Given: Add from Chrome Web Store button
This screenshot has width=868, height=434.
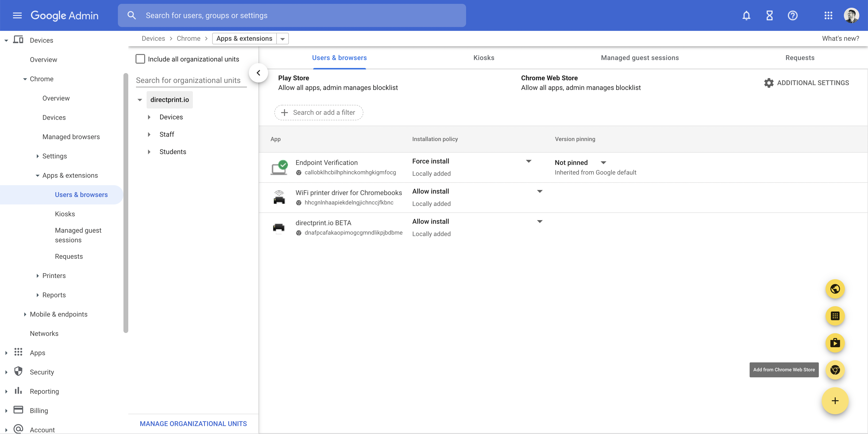Looking at the screenshot, I should [x=835, y=370].
